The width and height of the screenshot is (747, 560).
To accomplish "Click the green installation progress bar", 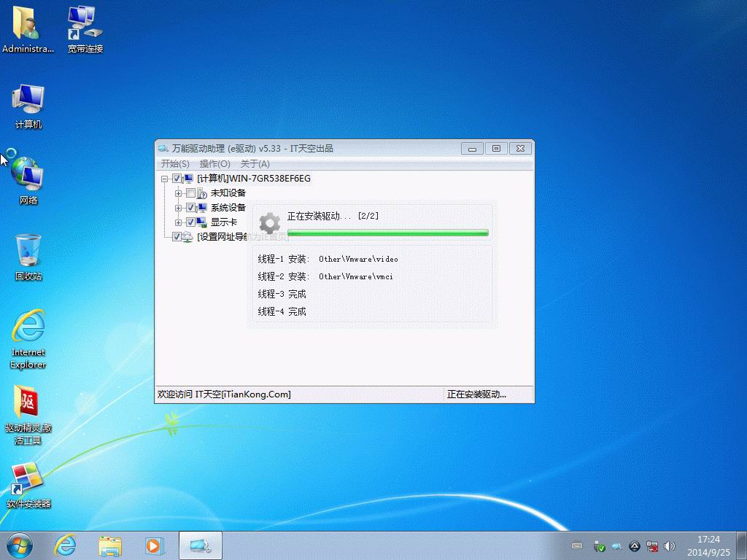I will (388, 233).
